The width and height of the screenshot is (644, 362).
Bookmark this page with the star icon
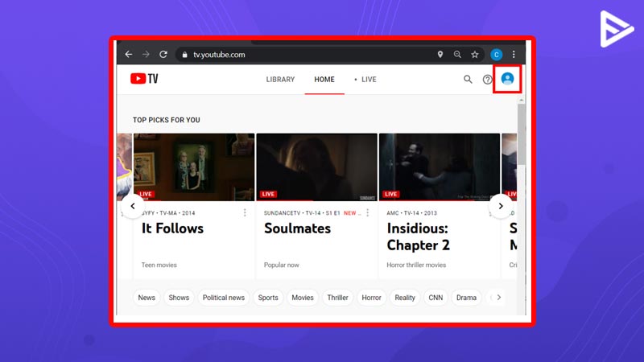coord(475,54)
